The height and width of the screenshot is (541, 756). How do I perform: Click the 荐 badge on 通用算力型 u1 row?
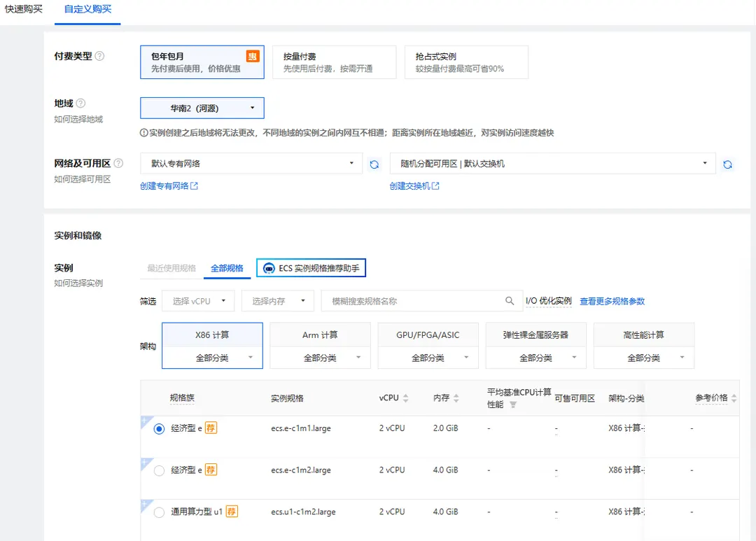[x=232, y=512]
